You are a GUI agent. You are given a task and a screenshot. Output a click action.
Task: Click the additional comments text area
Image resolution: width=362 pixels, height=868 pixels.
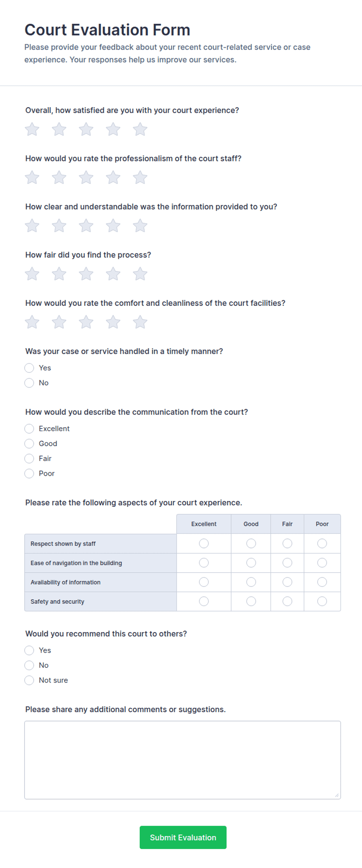point(183,760)
